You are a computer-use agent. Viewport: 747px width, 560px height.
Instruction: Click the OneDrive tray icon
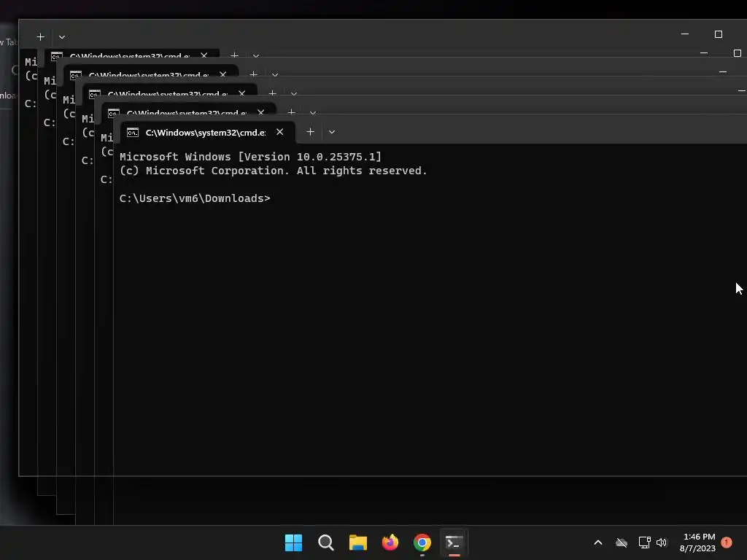622,542
